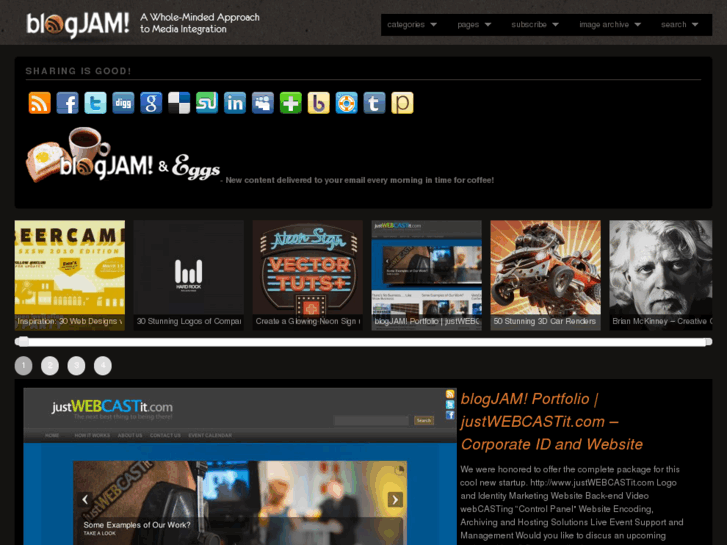Open the pages dropdown menu
The height and width of the screenshot is (545, 727).
click(474, 25)
